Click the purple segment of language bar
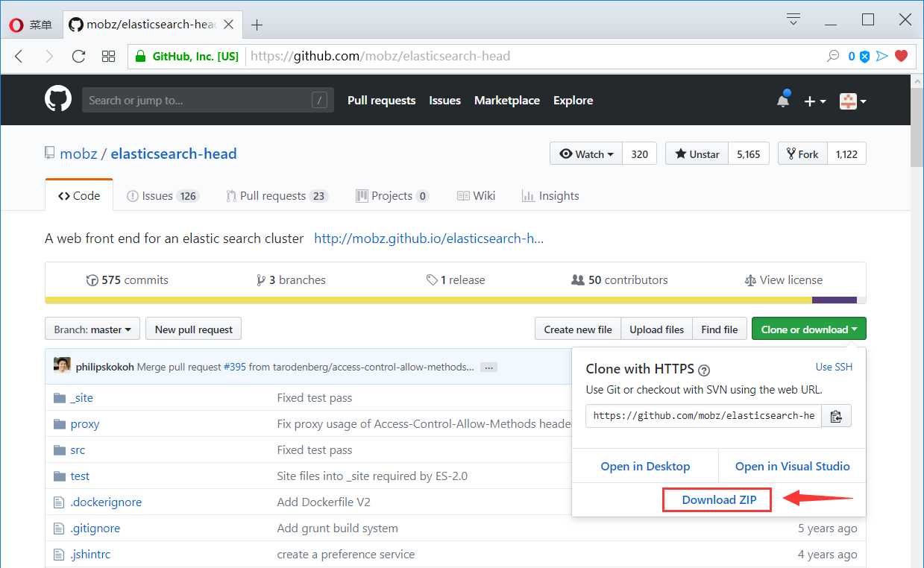 pyautogui.click(x=835, y=300)
